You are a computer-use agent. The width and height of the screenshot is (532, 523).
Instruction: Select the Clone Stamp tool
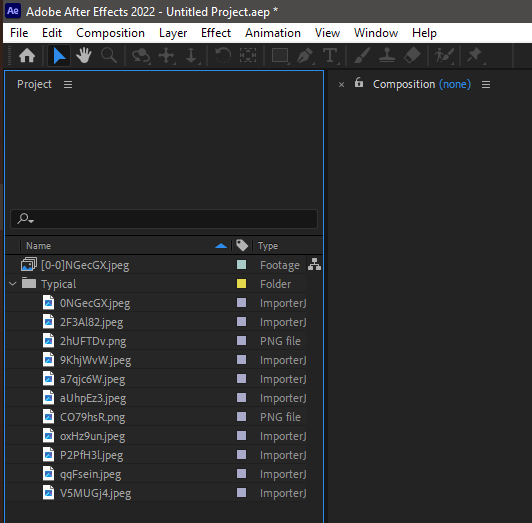(387, 55)
